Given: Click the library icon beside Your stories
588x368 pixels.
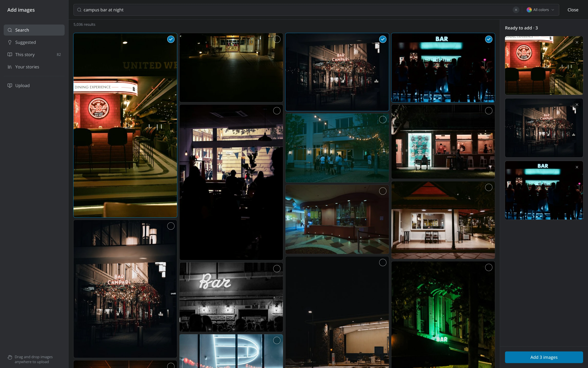Looking at the screenshot, I should coord(10,67).
